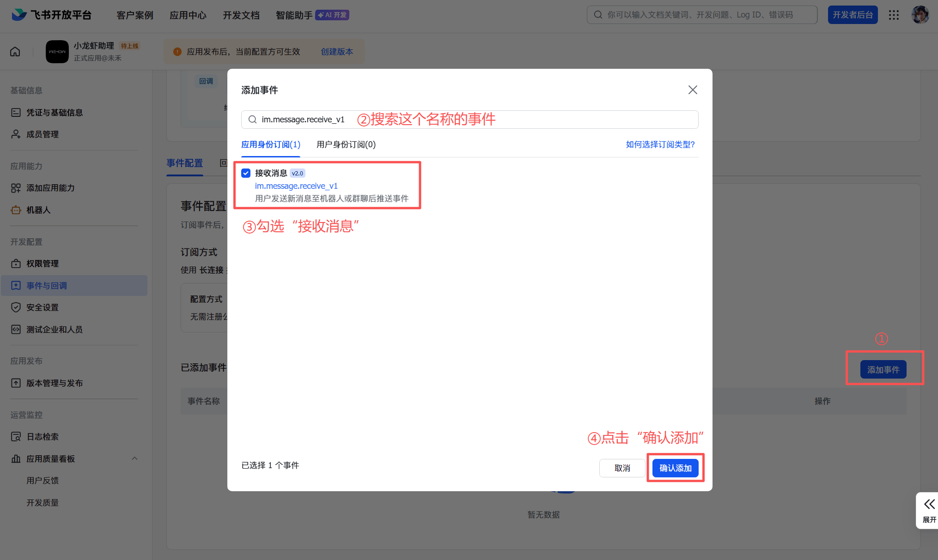938x560 pixels.
Task: Click 展开 to expand right panel
Action: pyautogui.click(x=928, y=510)
